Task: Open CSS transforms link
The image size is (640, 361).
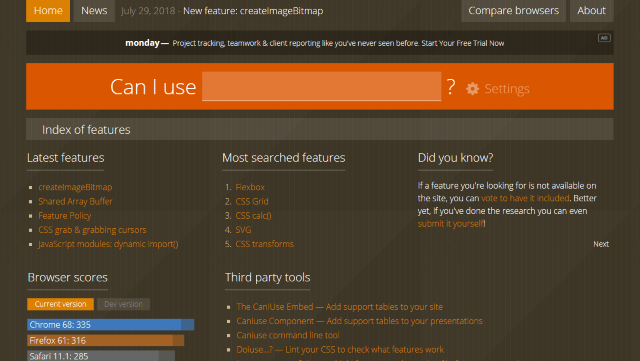Action: tap(264, 244)
